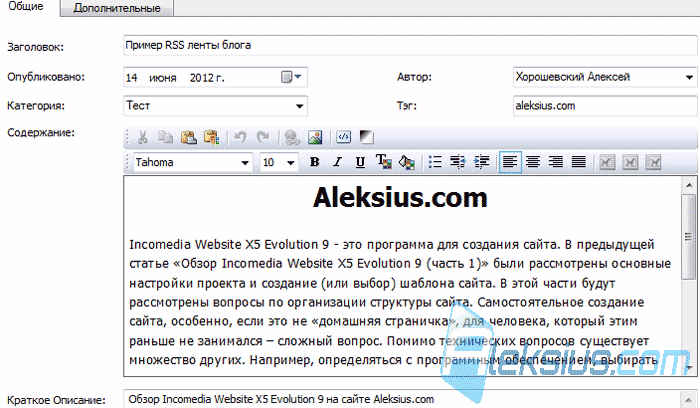
Task: Click the Тэг field with aleksius.com
Action: point(605,106)
